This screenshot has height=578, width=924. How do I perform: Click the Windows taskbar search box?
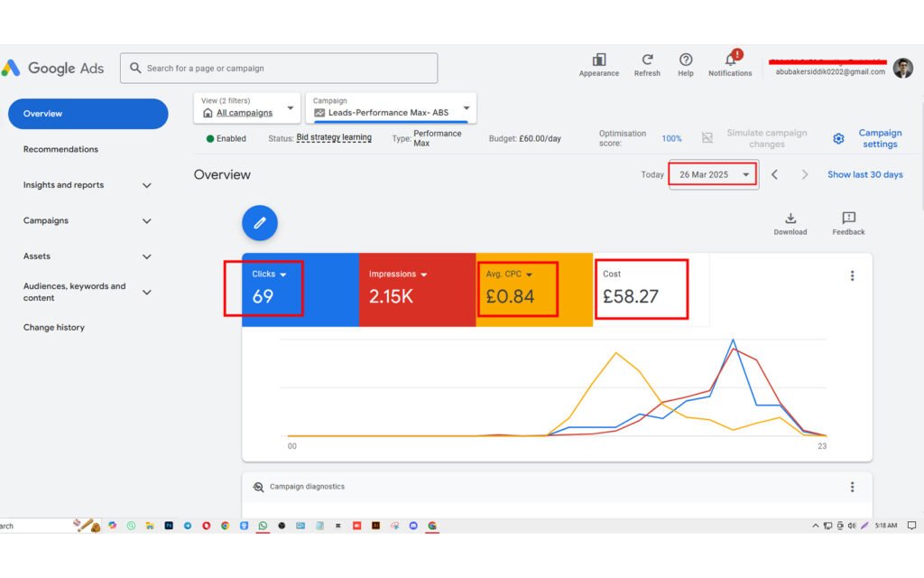pos(35,526)
